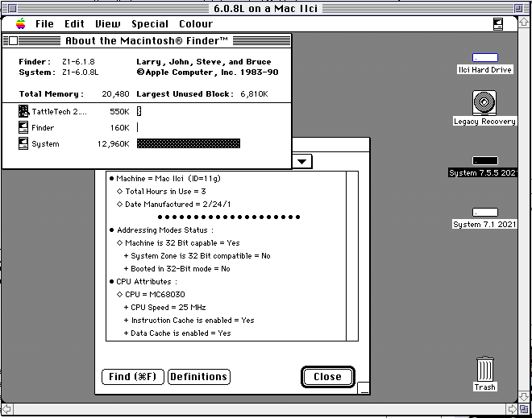Open the File menu
Viewport: 532px width, 418px height.
tap(44, 23)
